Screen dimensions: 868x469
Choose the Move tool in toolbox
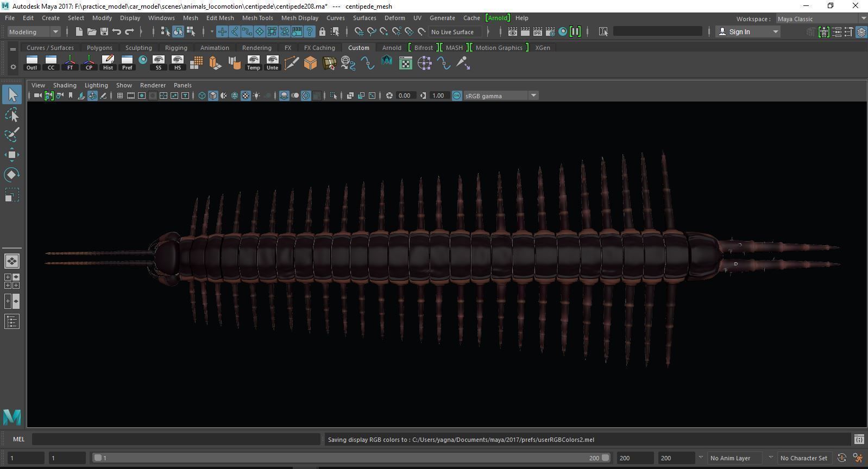pos(12,155)
